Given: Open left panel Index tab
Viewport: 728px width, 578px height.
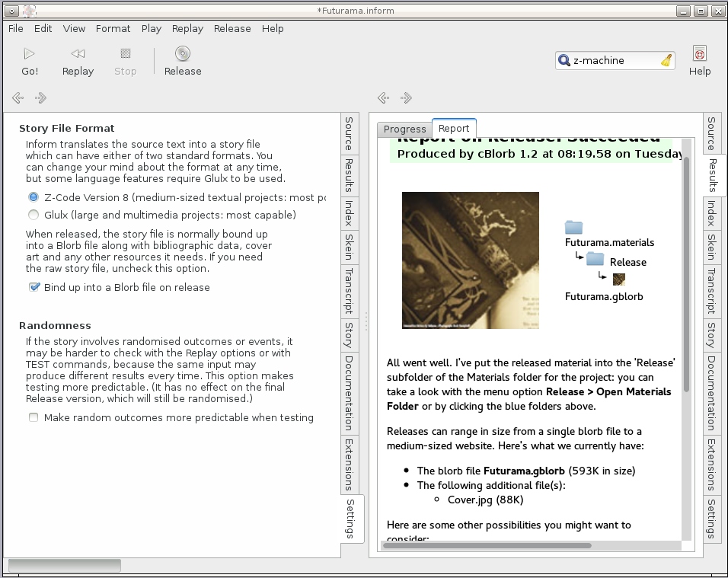Looking at the screenshot, I should 349,213.
